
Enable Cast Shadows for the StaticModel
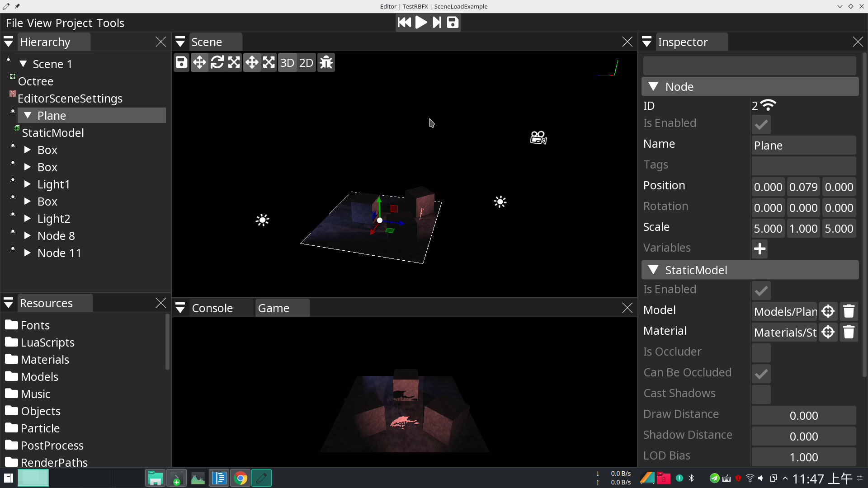pyautogui.click(x=761, y=394)
